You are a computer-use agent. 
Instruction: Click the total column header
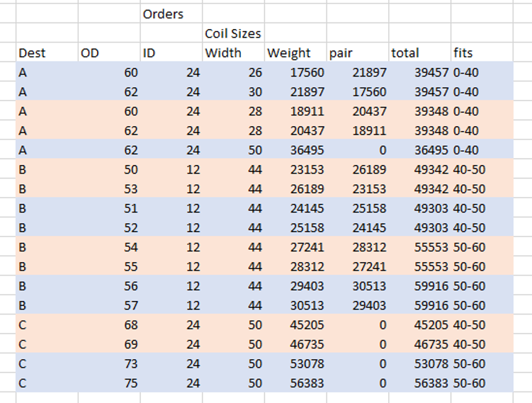tap(419, 52)
